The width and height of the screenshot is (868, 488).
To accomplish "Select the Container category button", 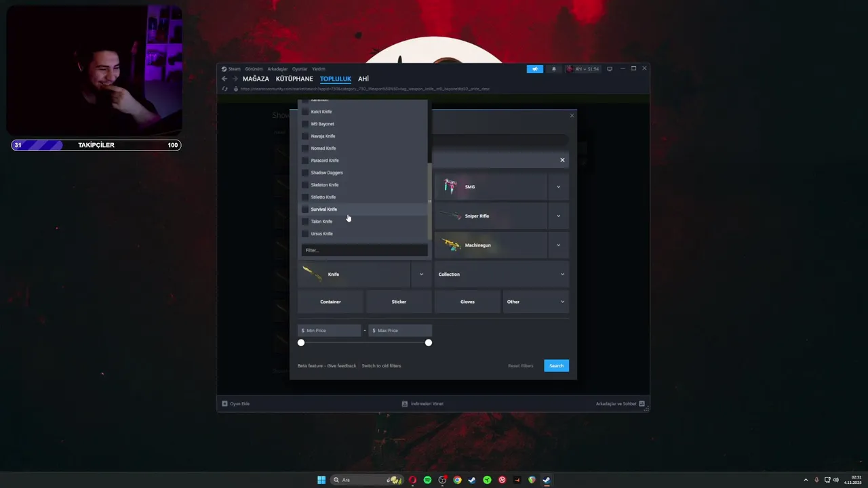I will pos(330,302).
